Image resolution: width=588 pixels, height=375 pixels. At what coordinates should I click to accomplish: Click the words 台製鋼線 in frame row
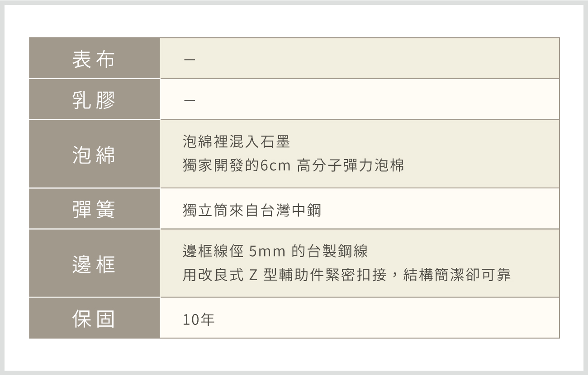pos(338,251)
